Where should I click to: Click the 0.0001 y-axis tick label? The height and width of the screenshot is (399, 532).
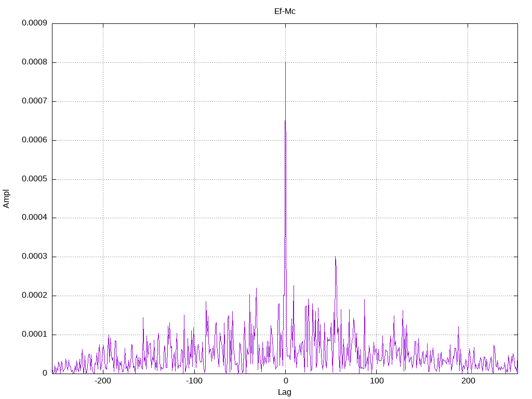(35, 335)
